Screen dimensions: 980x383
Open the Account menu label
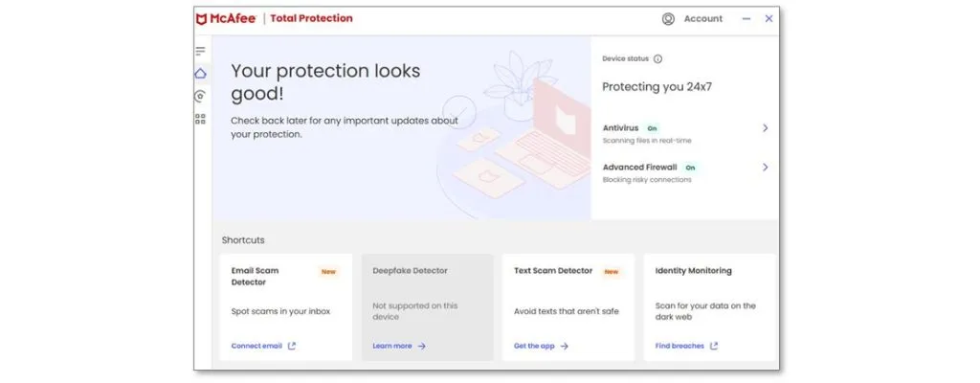click(703, 18)
